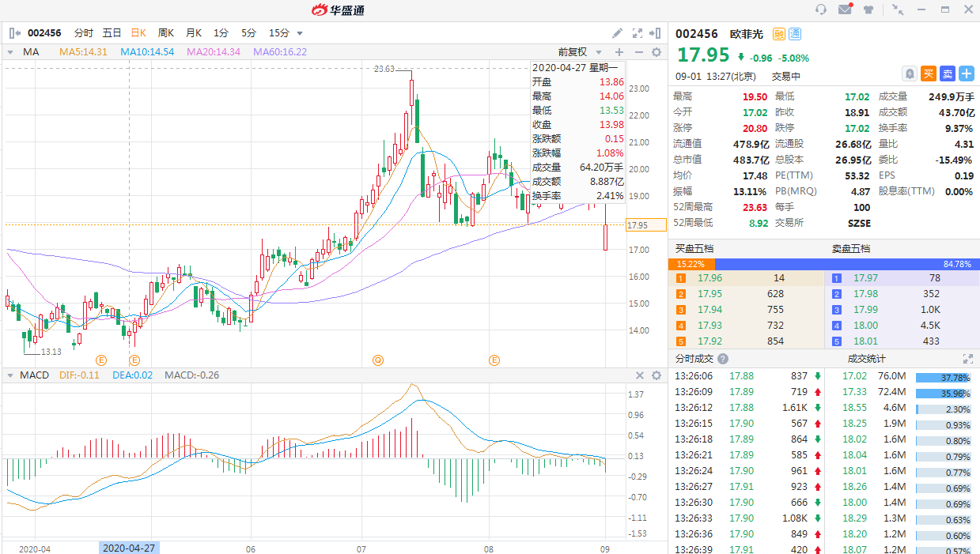Select the 日K daily candlestick tab
Viewport: 980px width, 554px height.
138,33
